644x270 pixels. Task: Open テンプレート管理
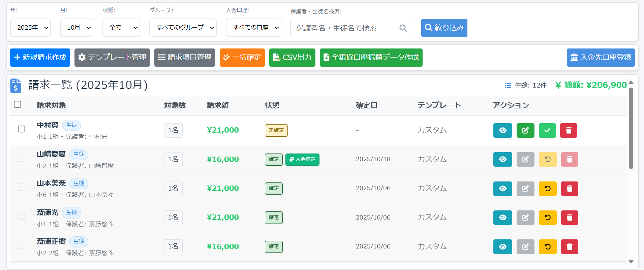pos(112,58)
